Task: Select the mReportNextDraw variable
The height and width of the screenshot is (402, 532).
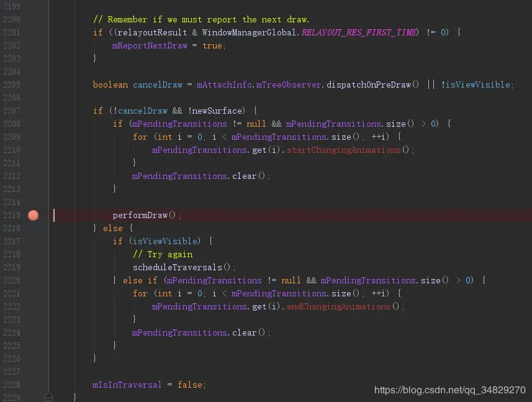Action: [x=150, y=46]
